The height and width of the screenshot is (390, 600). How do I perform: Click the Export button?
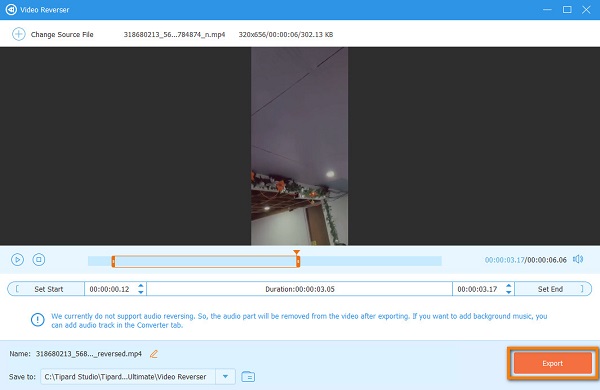coord(553,363)
